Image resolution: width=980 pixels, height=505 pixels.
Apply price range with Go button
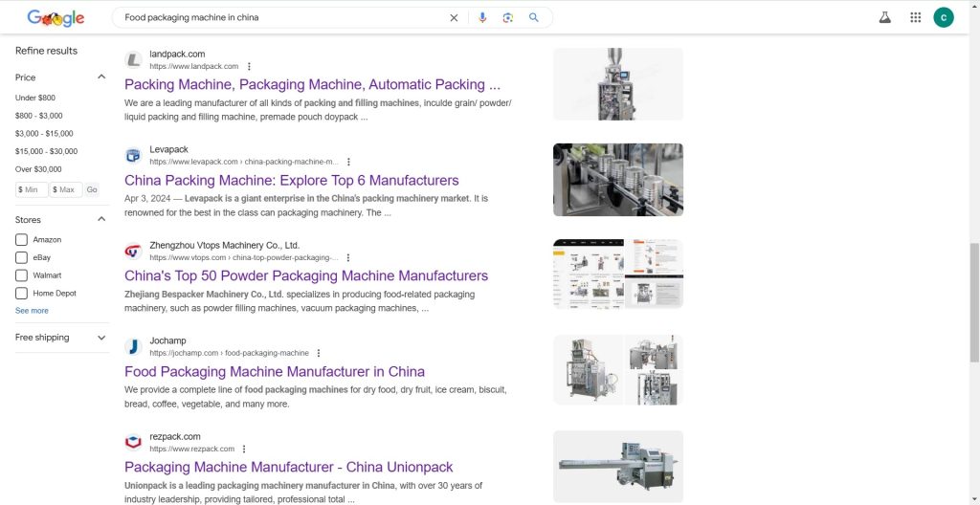[92, 189]
